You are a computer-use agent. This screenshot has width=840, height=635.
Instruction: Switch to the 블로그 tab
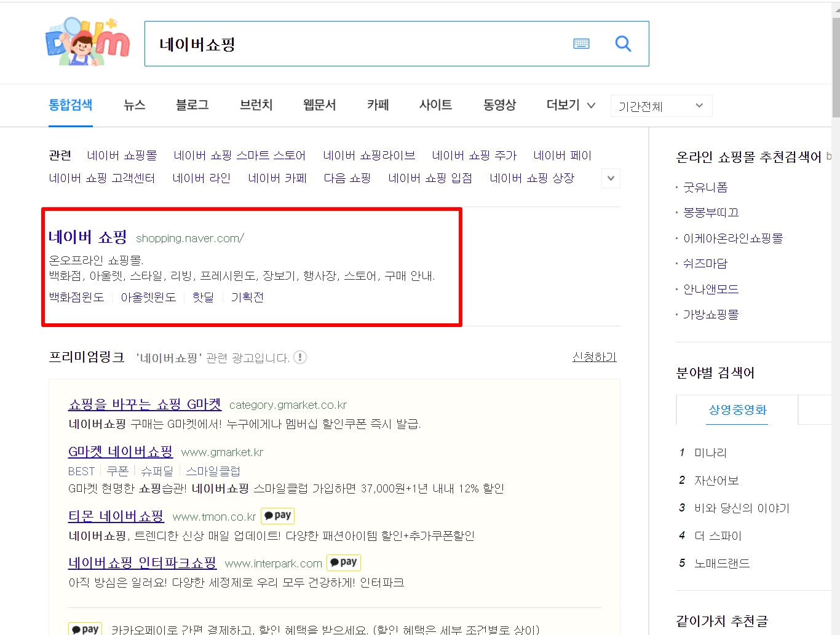point(192,105)
